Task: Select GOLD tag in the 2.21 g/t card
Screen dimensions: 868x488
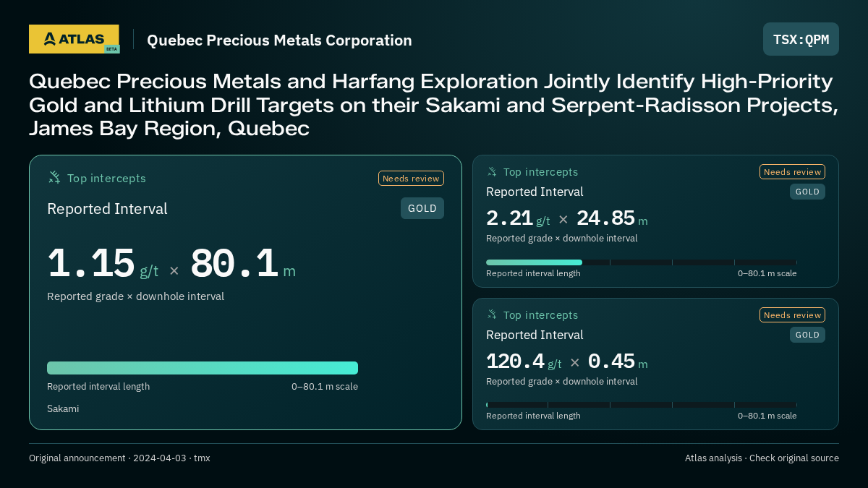Action: click(x=807, y=192)
